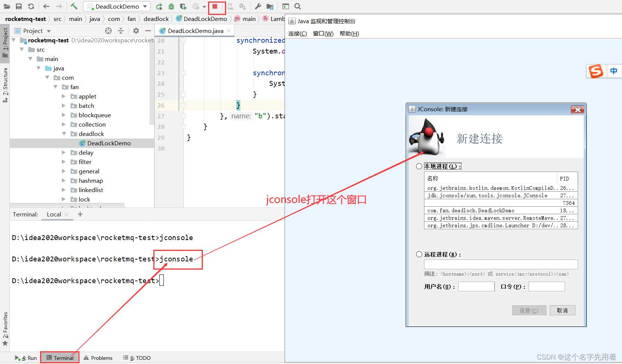Click the 用户名 input field
The height and width of the screenshot is (364, 622).
[476, 286]
